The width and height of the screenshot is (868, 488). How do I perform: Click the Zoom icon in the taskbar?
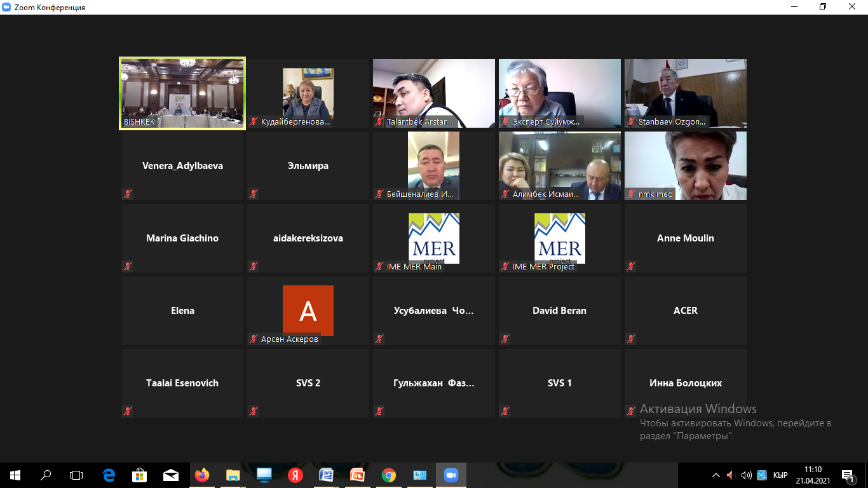pyautogui.click(x=451, y=475)
